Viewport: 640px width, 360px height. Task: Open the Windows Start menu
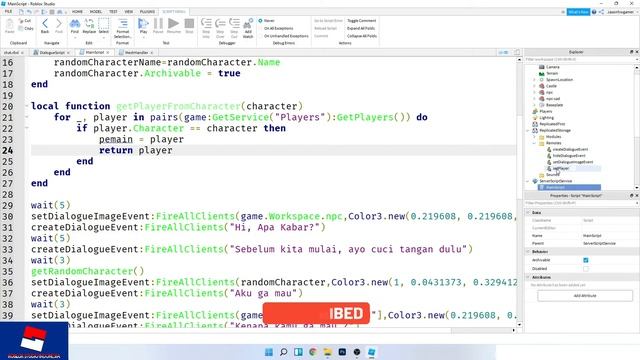pyautogui.click(x=269, y=352)
